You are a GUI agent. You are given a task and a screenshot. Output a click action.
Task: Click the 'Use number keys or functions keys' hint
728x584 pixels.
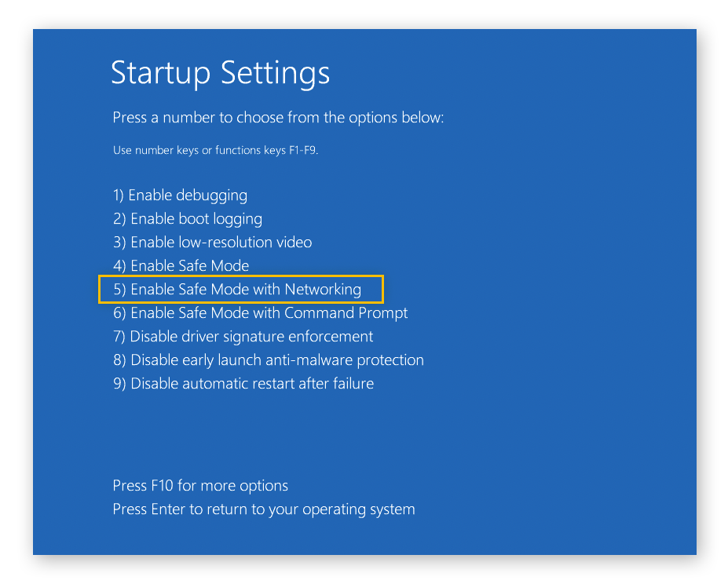tap(214, 150)
